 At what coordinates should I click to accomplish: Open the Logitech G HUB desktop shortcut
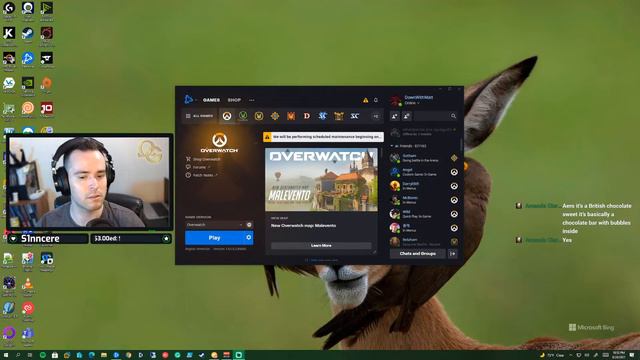(9, 9)
